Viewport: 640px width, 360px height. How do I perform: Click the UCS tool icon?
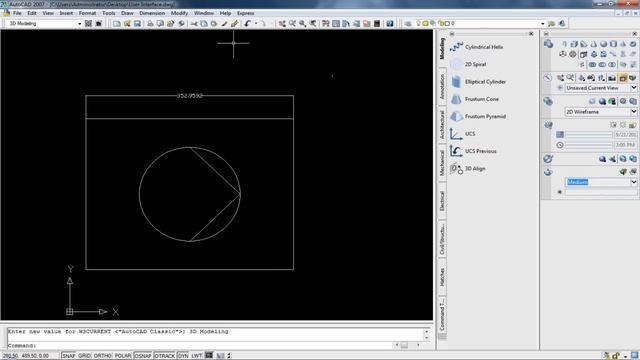456,134
